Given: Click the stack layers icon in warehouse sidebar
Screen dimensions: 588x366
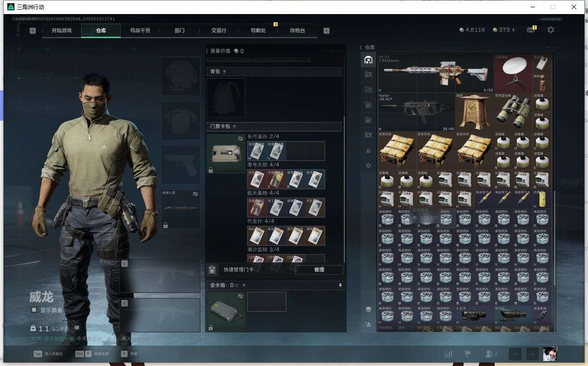Looking at the screenshot, I should (x=368, y=309).
